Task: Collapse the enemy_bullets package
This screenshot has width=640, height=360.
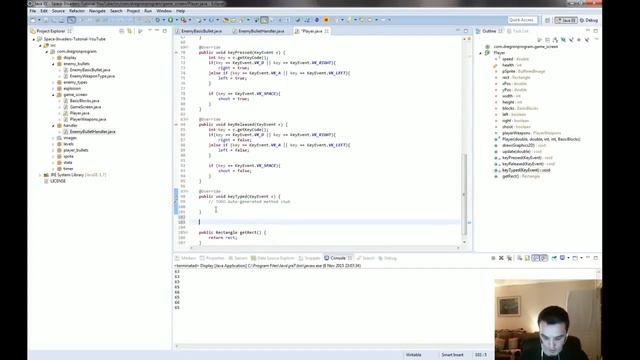Action: pos(53,64)
